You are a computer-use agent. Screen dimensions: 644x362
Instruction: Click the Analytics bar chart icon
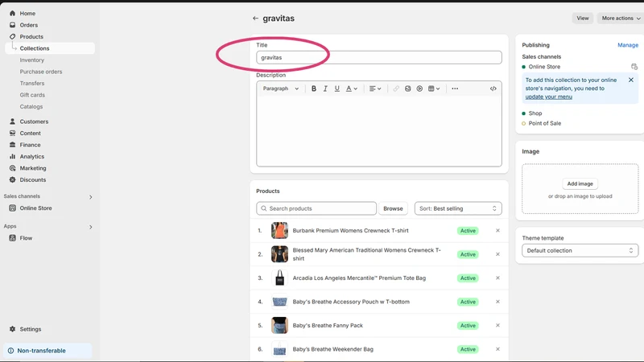(12, 156)
